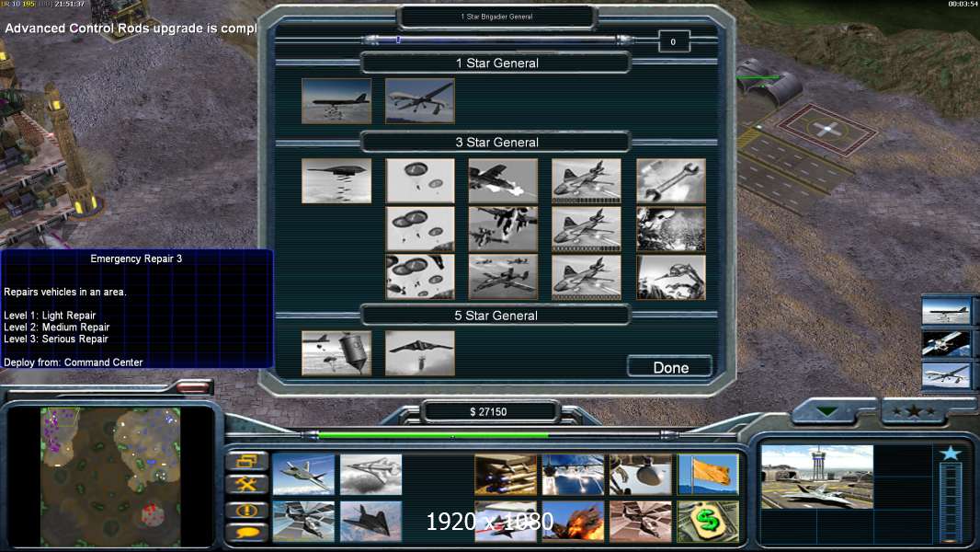
Task: Click the minimap radar view
Action: coord(110,477)
